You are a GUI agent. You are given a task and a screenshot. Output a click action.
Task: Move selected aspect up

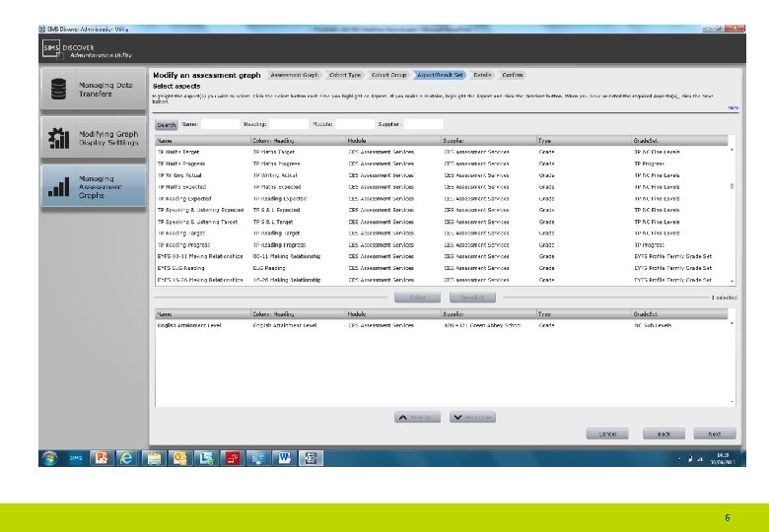pos(417,418)
